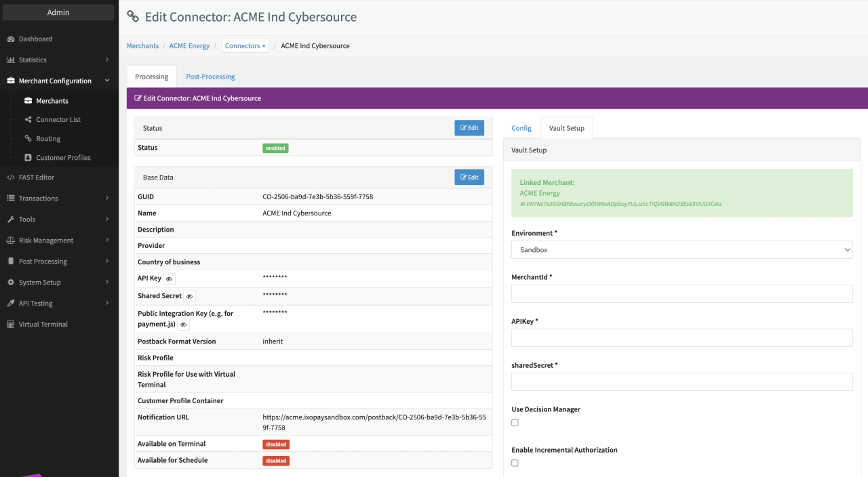Enable the Use Decision Manager checkbox
Screen dimensions: 868x477
pyautogui.click(x=515, y=423)
